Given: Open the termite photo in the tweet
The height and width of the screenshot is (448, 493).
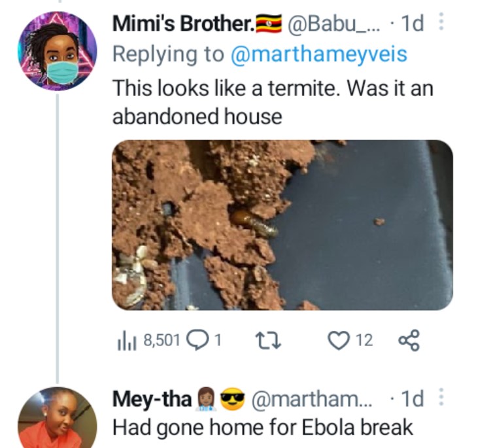Looking at the screenshot, I should pos(282,224).
